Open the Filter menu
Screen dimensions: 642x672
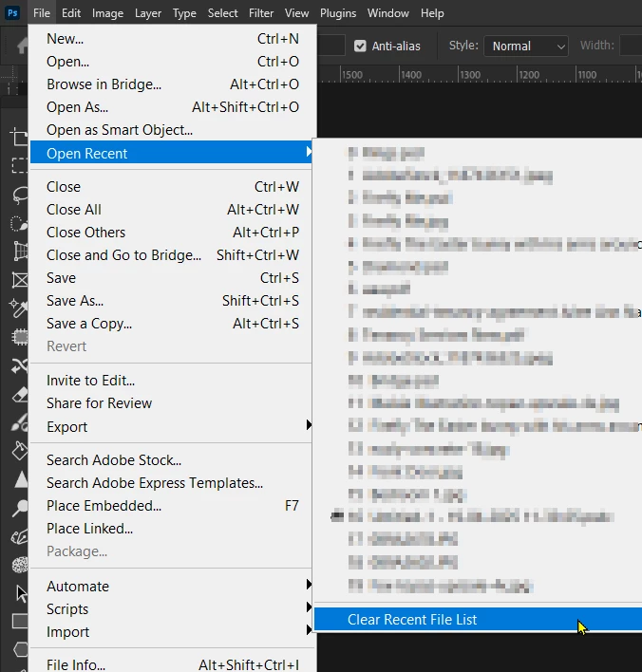point(261,13)
